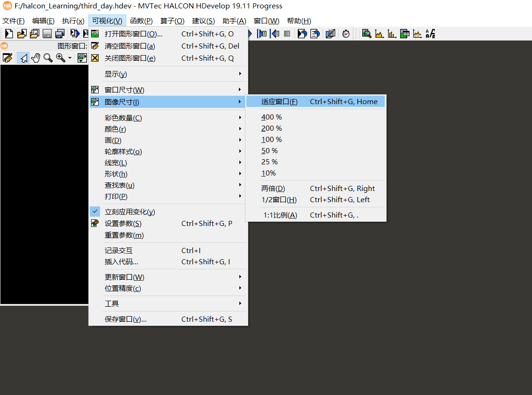Set image size to 100 %
The width and height of the screenshot is (532, 395).
click(316, 139)
